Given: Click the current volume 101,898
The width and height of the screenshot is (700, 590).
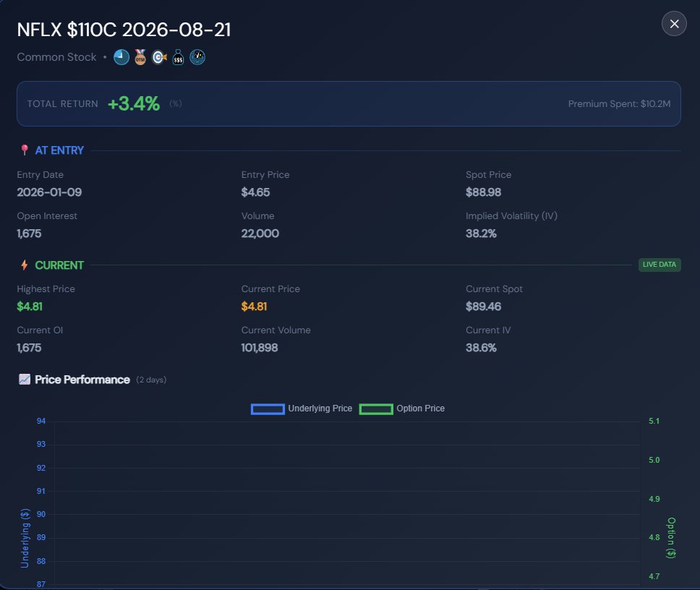Looking at the screenshot, I should tap(260, 348).
